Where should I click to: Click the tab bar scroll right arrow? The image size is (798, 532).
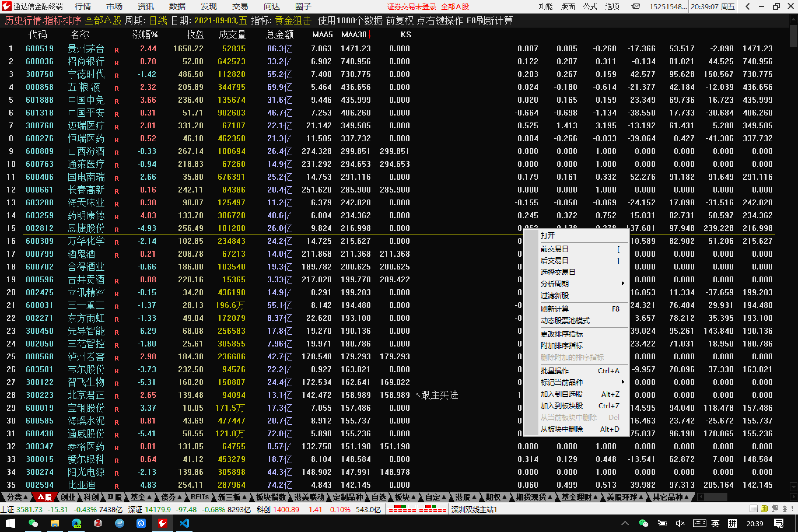[794, 497]
